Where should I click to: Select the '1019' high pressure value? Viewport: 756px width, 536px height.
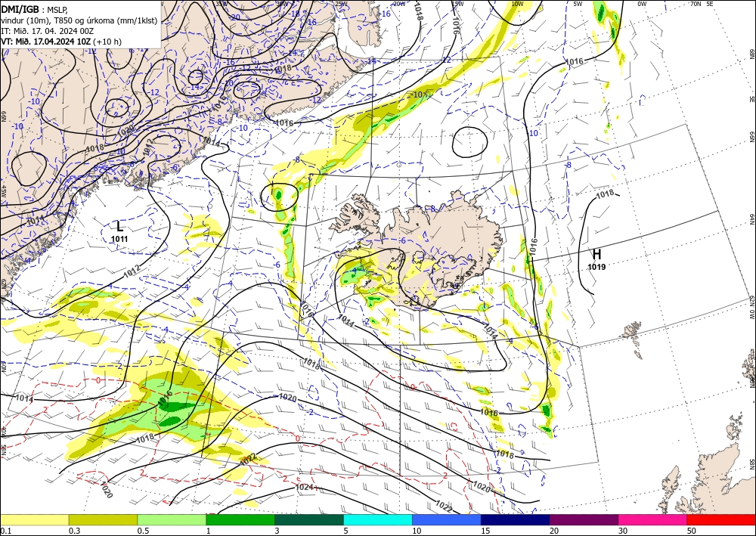pos(597,267)
